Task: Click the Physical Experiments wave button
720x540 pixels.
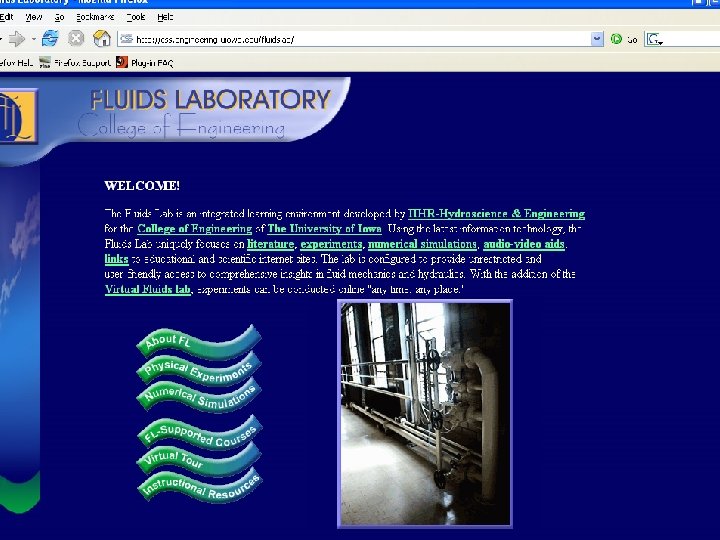Action: coord(198,370)
